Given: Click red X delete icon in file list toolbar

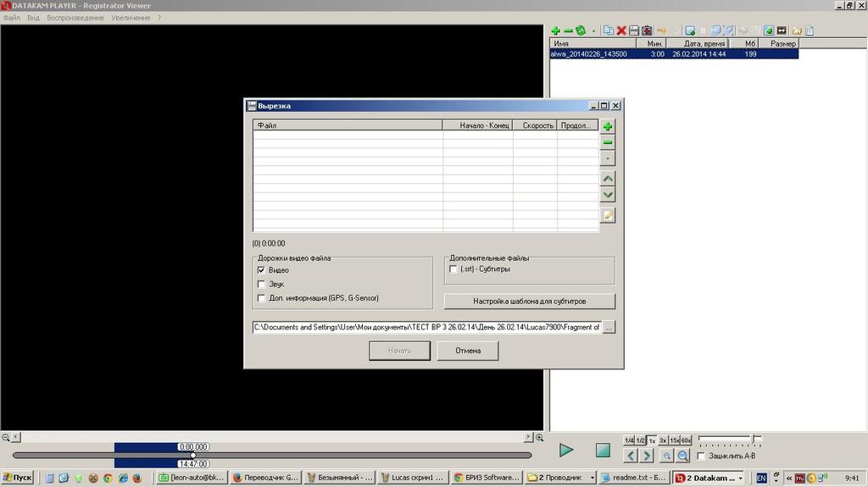Looking at the screenshot, I should pyautogui.click(x=621, y=30).
